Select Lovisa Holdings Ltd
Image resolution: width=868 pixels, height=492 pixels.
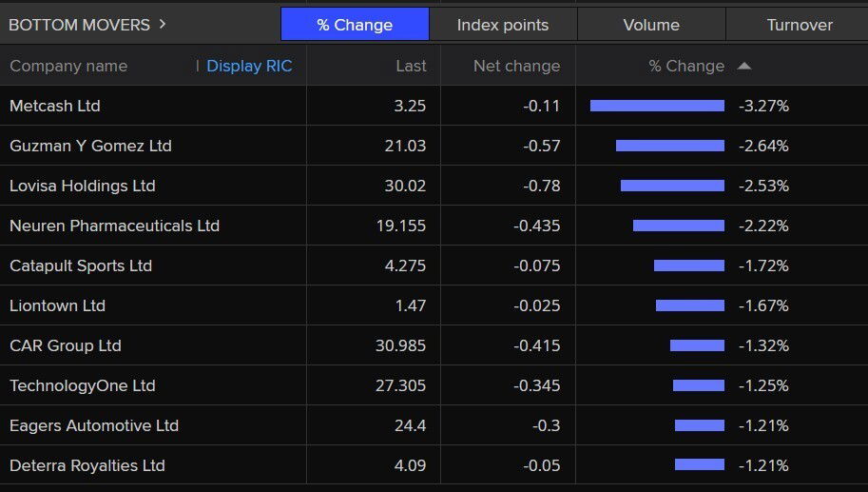pos(83,186)
